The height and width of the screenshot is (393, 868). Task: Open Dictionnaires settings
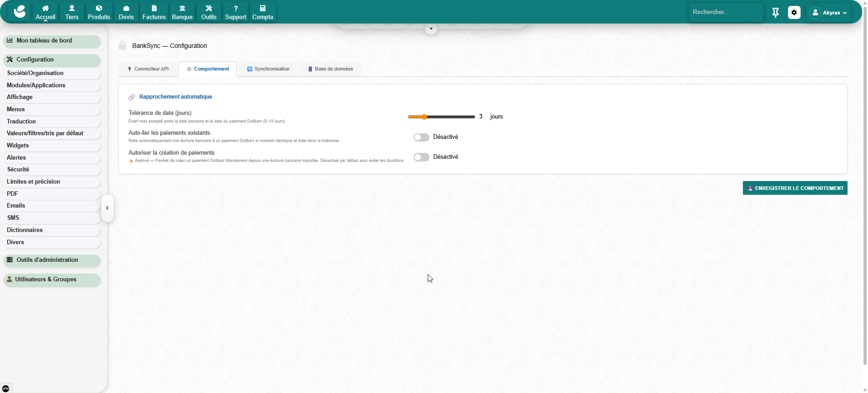pos(52,230)
